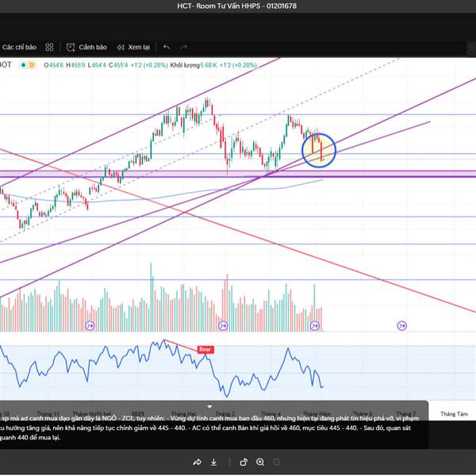This screenshot has width=476, height=476.
Task: Click the open value O454'6
Action: 54,65
